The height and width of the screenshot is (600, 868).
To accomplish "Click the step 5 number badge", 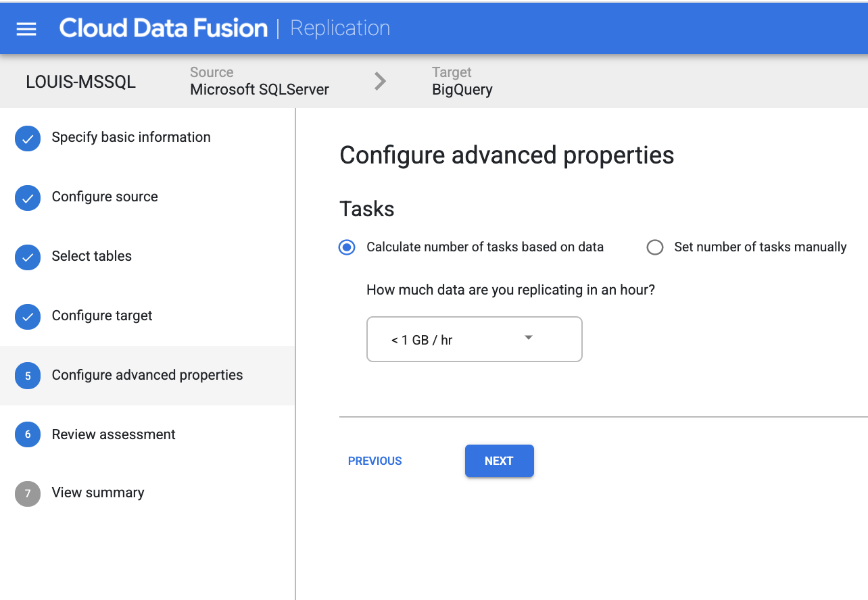I will (x=28, y=376).
